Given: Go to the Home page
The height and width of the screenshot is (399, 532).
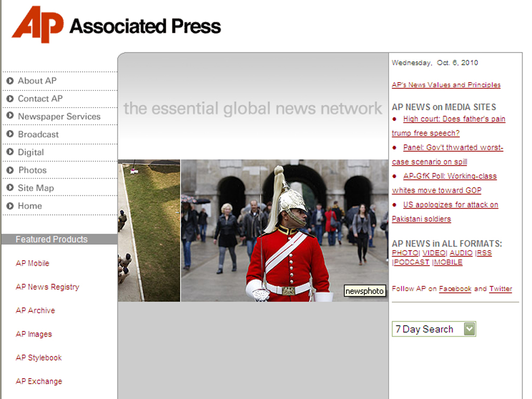Looking at the screenshot, I should 30,206.
